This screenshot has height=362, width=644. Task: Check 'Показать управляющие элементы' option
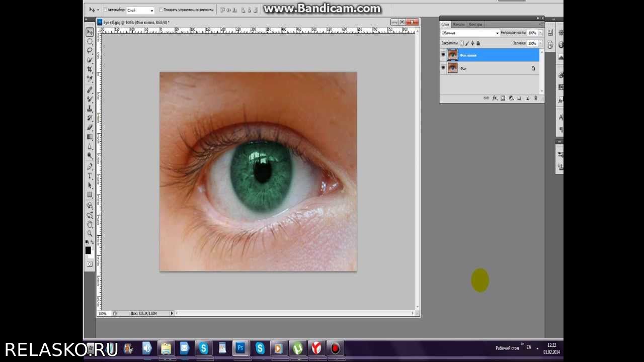click(x=161, y=10)
